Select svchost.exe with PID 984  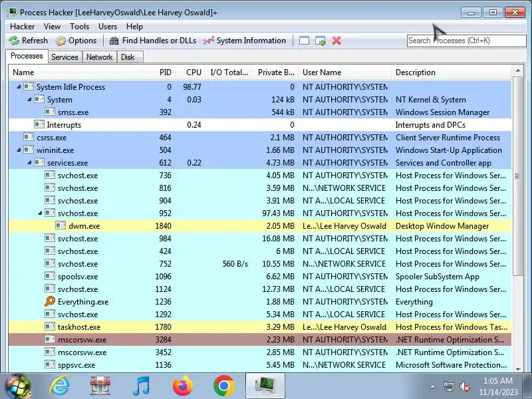click(260, 239)
